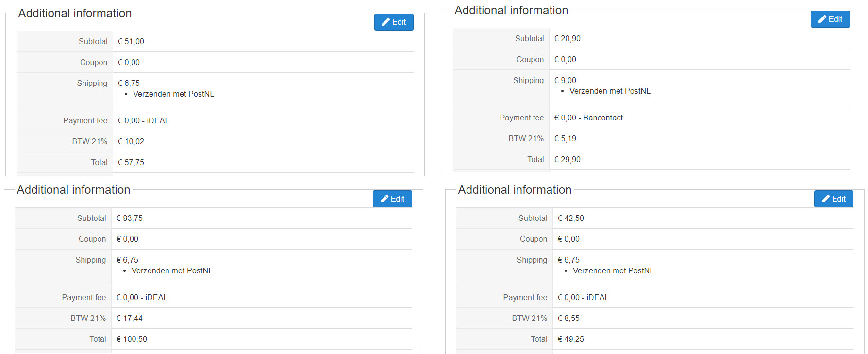868x354 pixels.
Task: Click pencil icon in the € 20,90 subtotal panel
Action: [822, 19]
